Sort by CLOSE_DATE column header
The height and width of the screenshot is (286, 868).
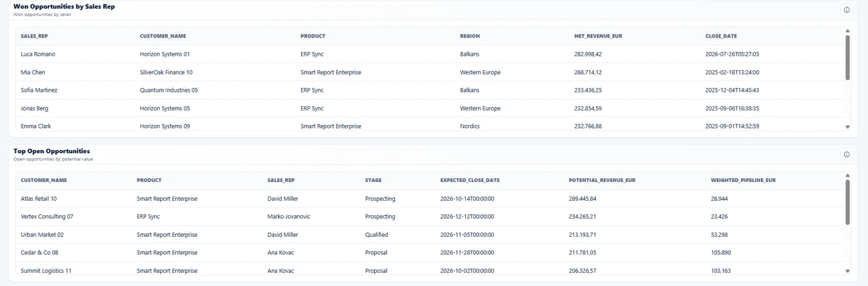pos(721,36)
